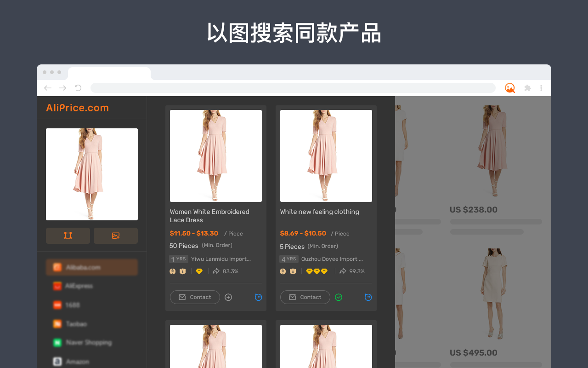
Task: Click the uploaded pink dress thumbnail
Action: [92, 174]
